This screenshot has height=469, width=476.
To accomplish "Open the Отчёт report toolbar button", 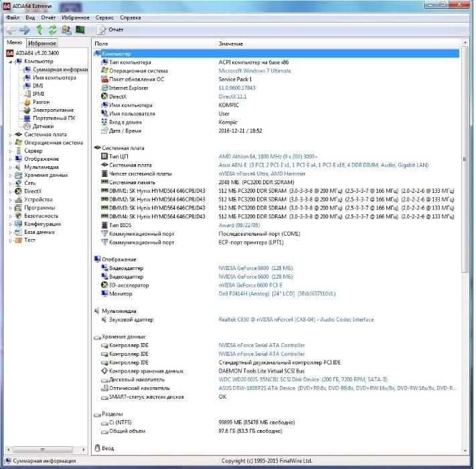I will [x=110, y=29].
